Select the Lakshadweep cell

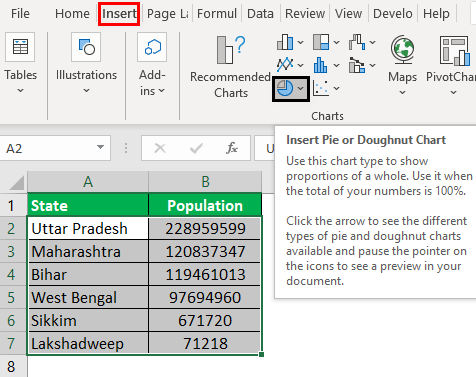88,343
